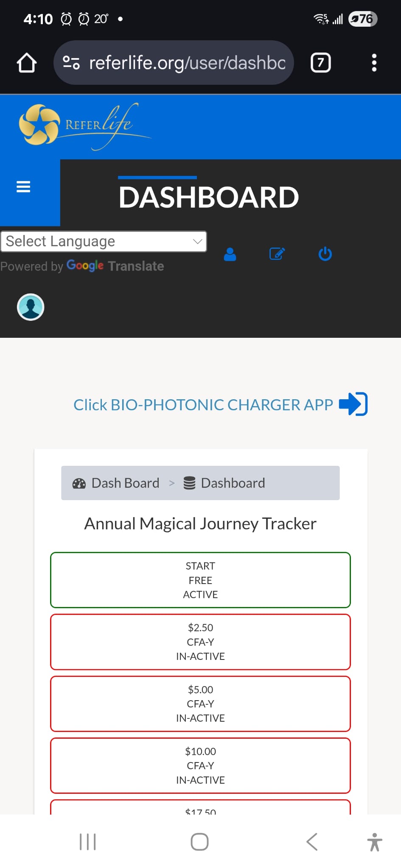Screen dimensions: 401x868
Task: Click the BIO-PHOTONIC CHARGER APP link
Action: pyautogui.click(x=203, y=405)
